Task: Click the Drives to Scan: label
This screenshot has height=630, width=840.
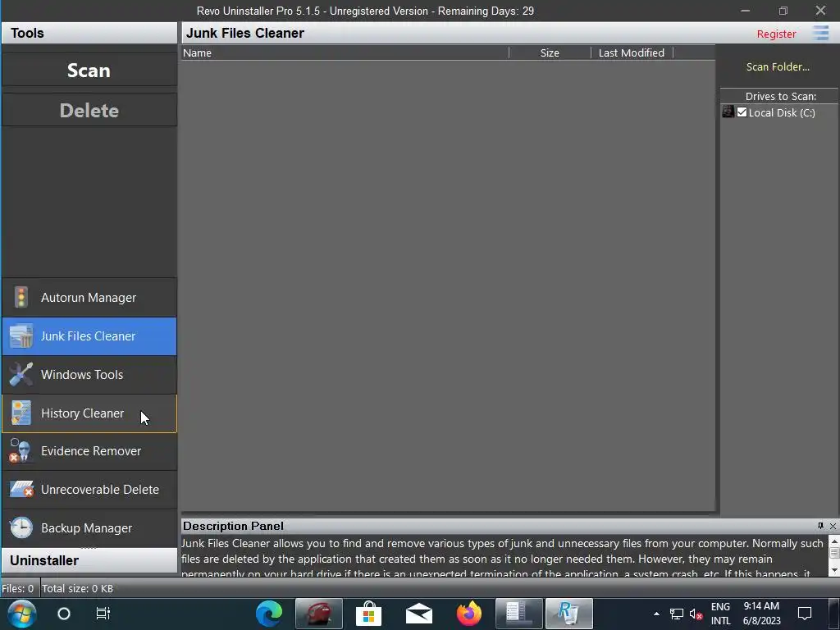Action: pos(781,97)
